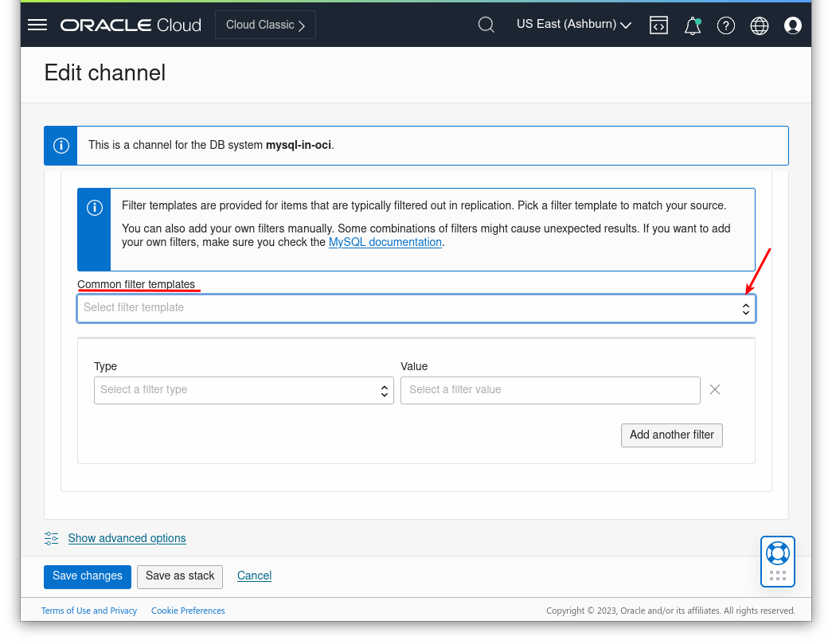
Task: Open the user profile avatar menu
Action: click(x=793, y=25)
